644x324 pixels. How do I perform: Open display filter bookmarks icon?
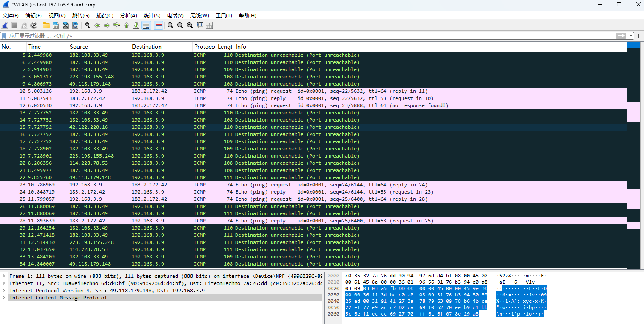pyautogui.click(x=4, y=36)
